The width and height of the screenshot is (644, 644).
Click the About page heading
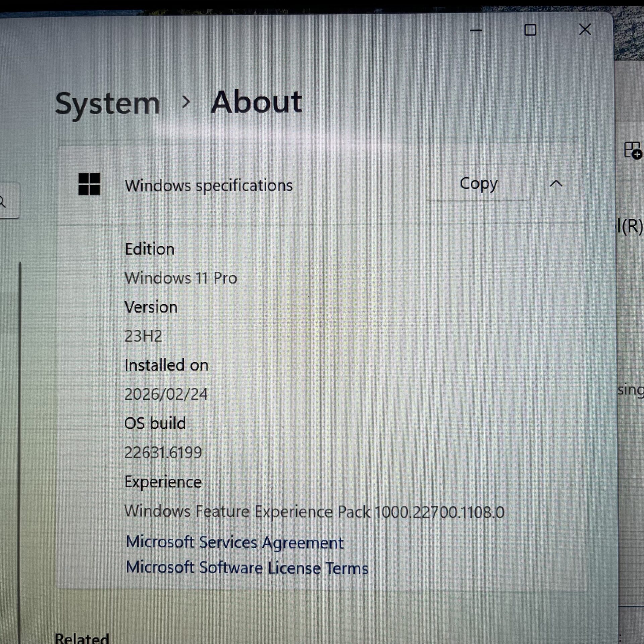[257, 102]
